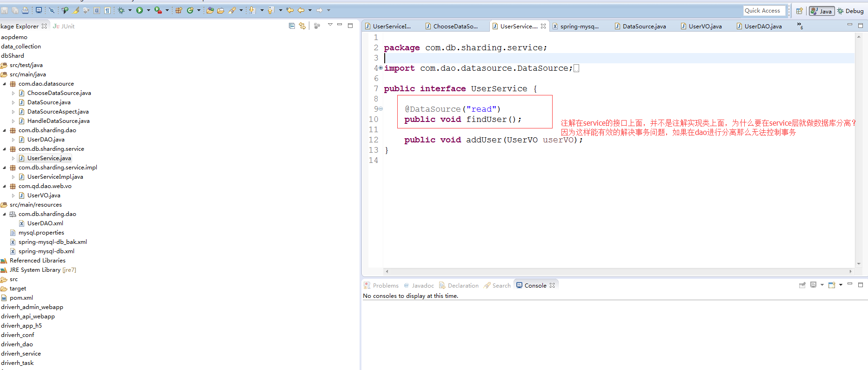868x370 pixels.
Task: Click the Next Annotation icon
Action: [252, 10]
